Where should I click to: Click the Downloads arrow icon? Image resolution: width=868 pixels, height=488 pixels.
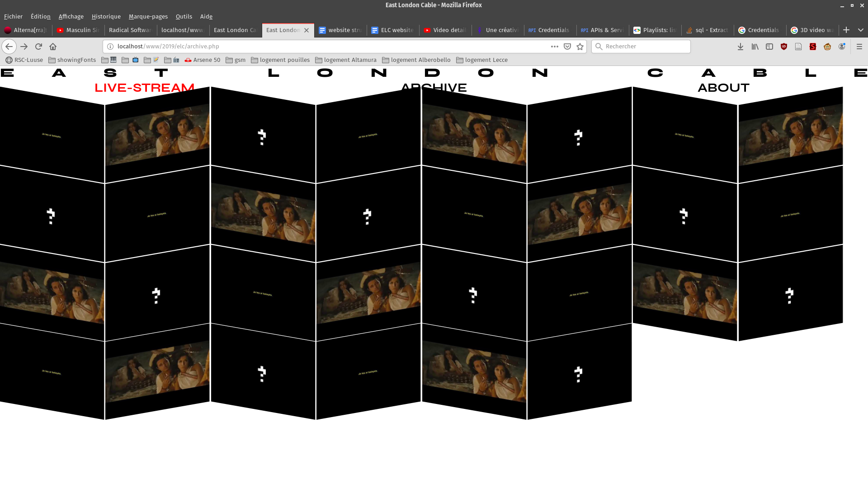pyautogui.click(x=741, y=47)
